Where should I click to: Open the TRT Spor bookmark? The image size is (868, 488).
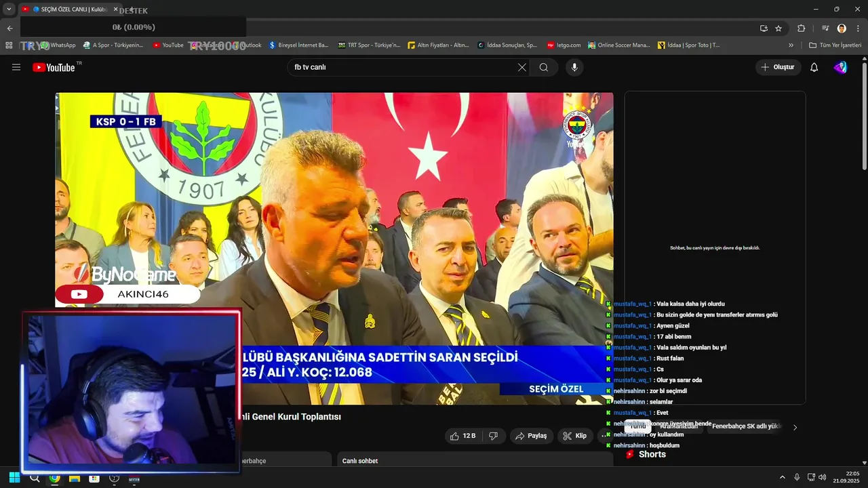(x=370, y=45)
